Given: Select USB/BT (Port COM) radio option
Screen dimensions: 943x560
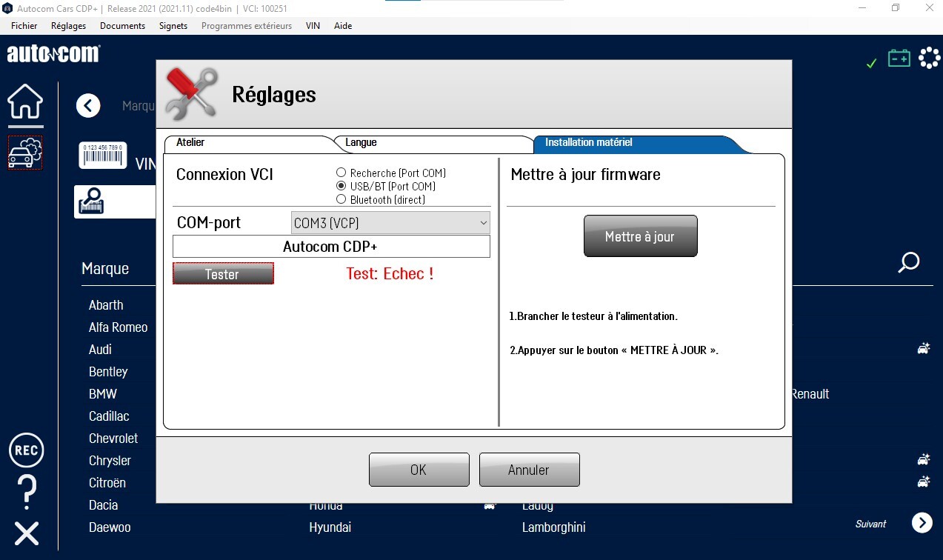Looking at the screenshot, I should pos(341,186).
